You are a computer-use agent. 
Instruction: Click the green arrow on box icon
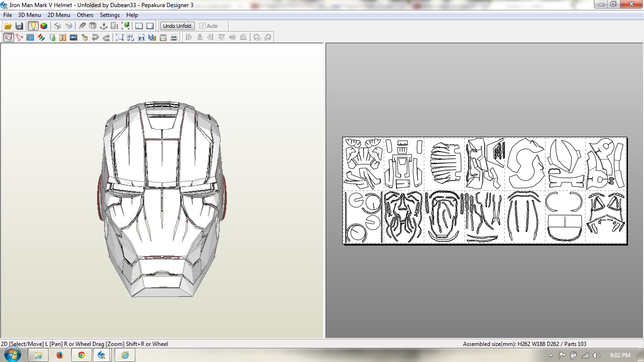[84, 37]
